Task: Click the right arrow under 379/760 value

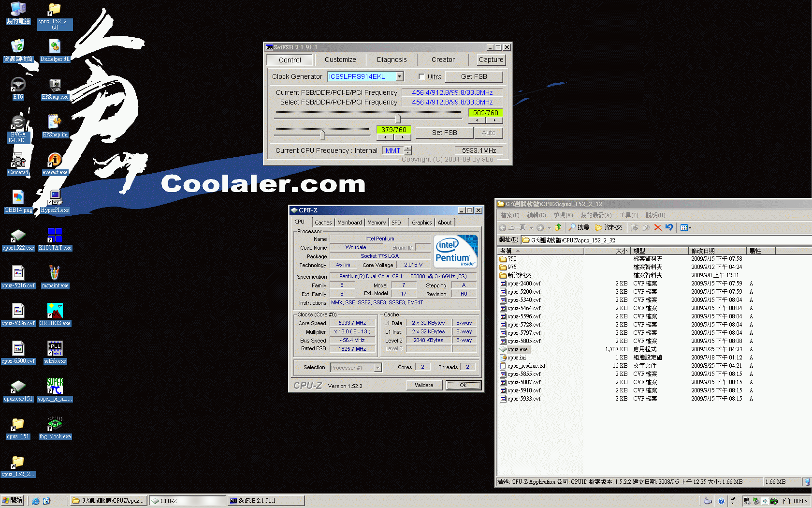Action: tap(402, 137)
